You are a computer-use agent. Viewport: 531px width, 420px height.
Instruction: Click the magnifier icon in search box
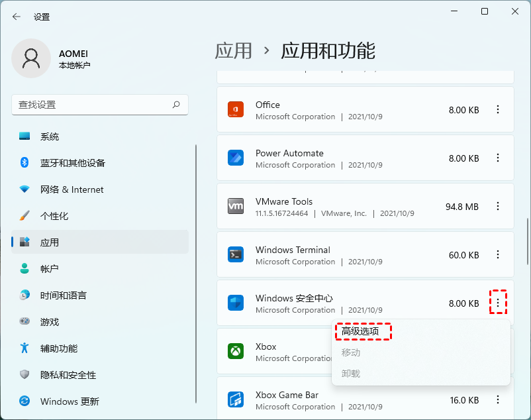click(x=176, y=105)
